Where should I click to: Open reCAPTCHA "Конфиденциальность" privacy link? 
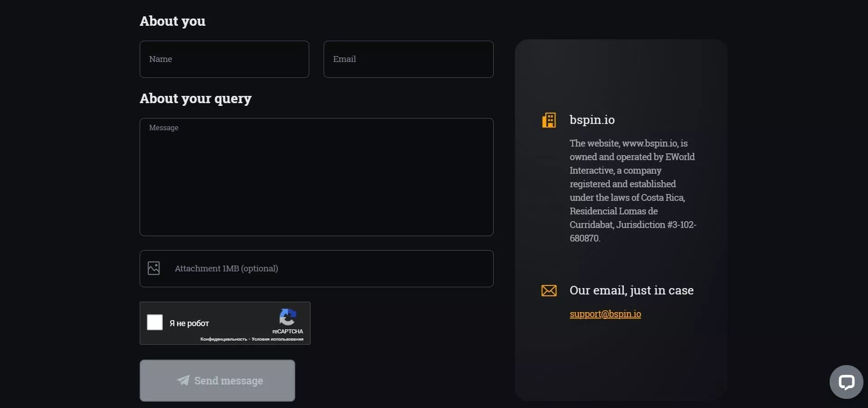pyautogui.click(x=223, y=339)
